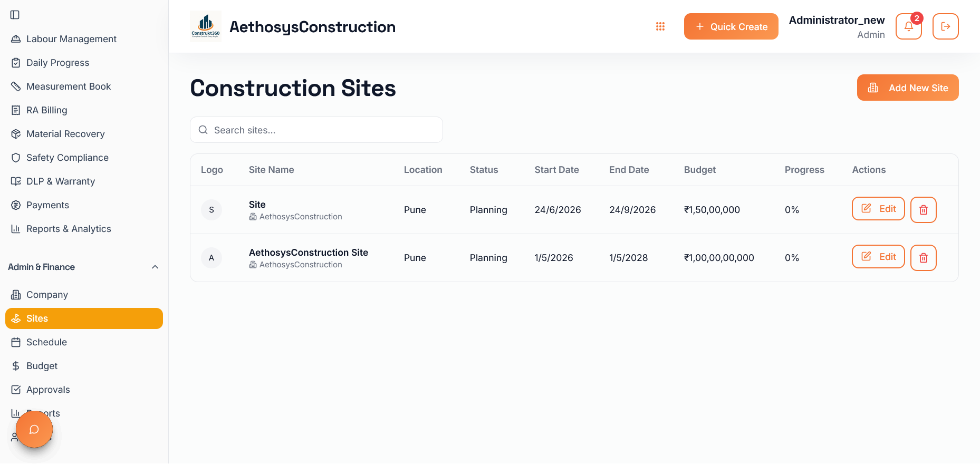Open the apps grid icon

pyautogui.click(x=660, y=26)
